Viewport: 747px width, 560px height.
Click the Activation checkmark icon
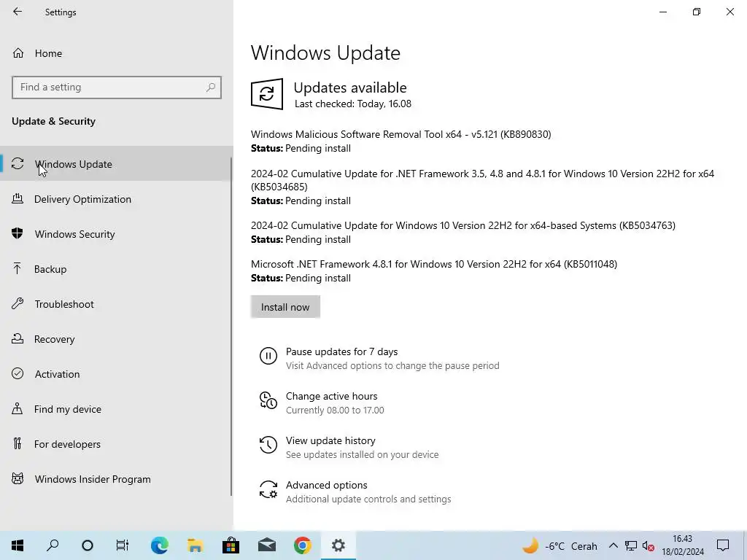pyautogui.click(x=18, y=374)
